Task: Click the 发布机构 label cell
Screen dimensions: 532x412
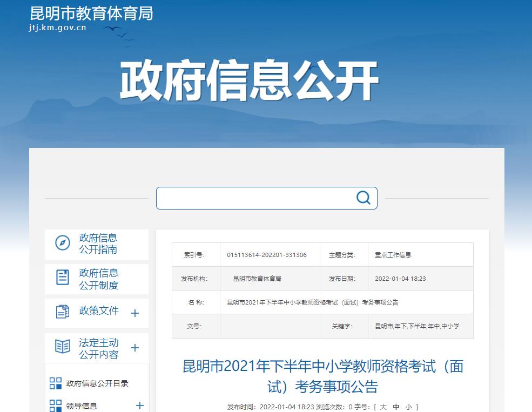Action: click(x=196, y=279)
